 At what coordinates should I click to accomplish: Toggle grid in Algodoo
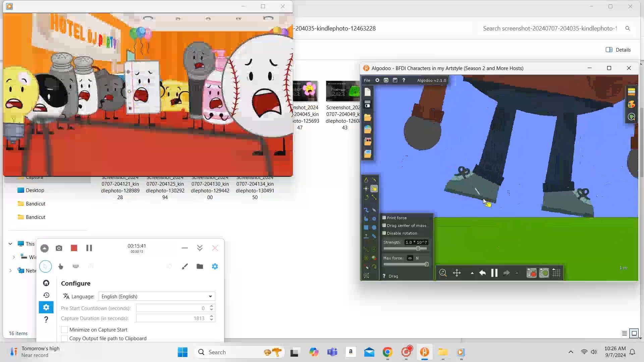(x=556, y=273)
